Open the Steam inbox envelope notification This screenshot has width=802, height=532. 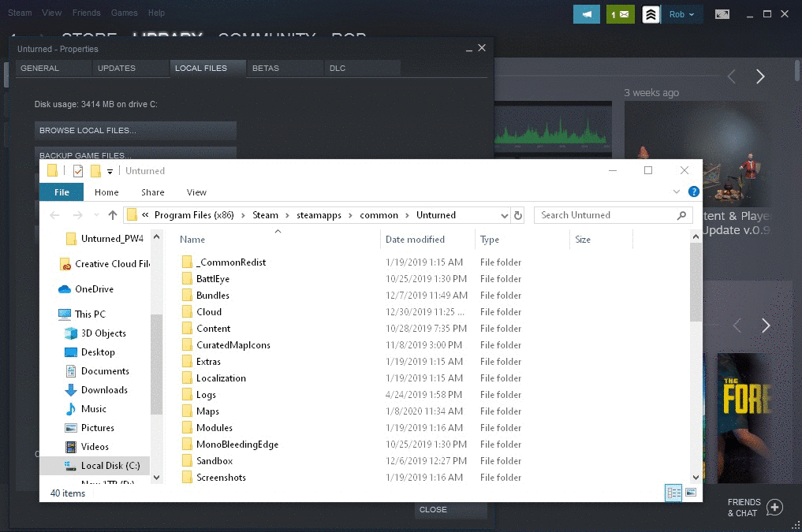tap(620, 14)
